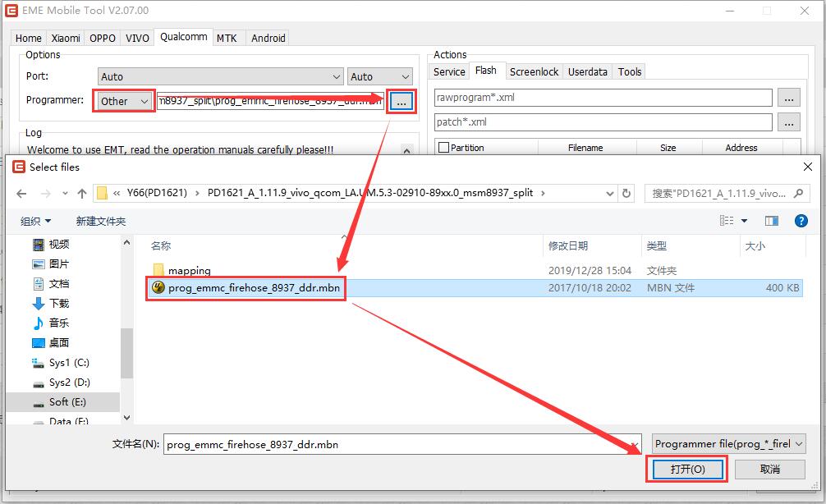Close the Select files dialog
Screen dimensions: 826x504
(807, 167)
